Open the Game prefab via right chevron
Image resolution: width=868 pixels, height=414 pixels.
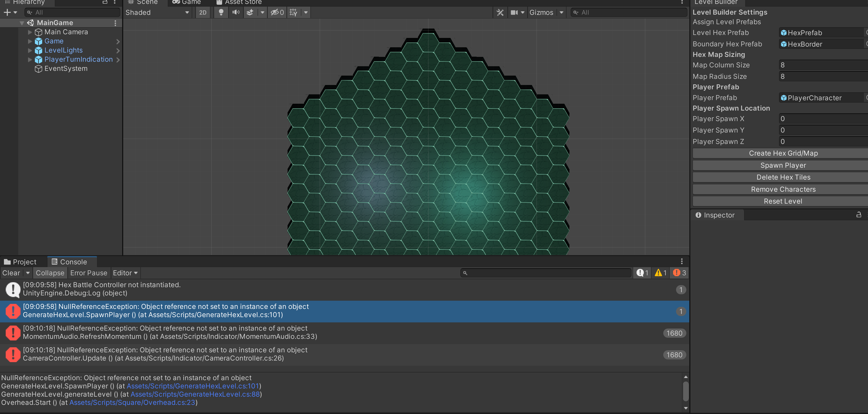coord(118,42)
